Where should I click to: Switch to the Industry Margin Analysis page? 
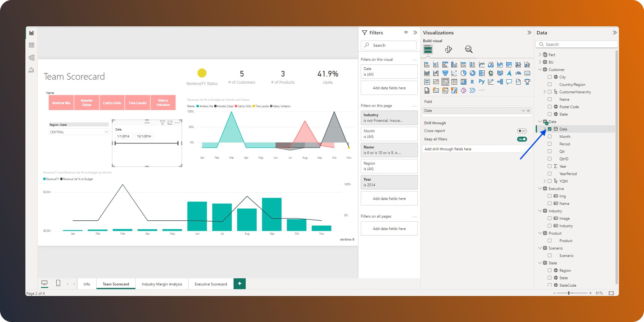[162, 284]
